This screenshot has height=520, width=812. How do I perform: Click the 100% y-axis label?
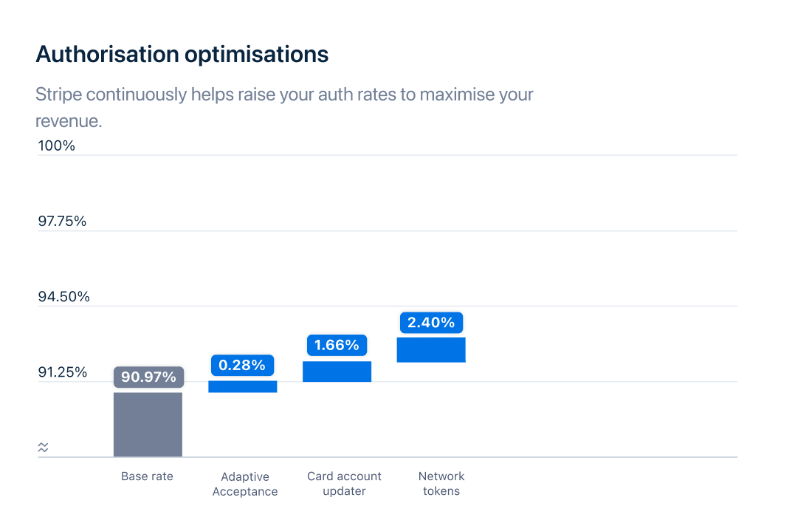coord(57,146)
